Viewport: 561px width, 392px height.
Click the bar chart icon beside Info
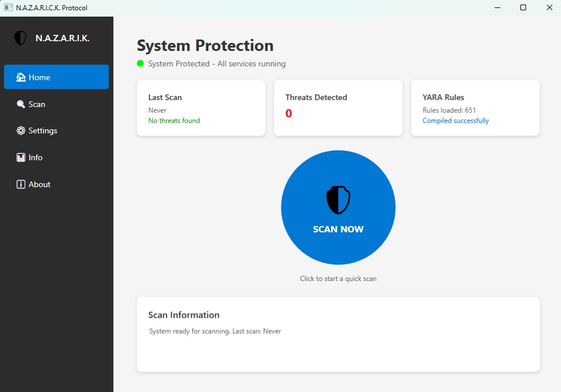pyautogui.click(x=21, y=157)
